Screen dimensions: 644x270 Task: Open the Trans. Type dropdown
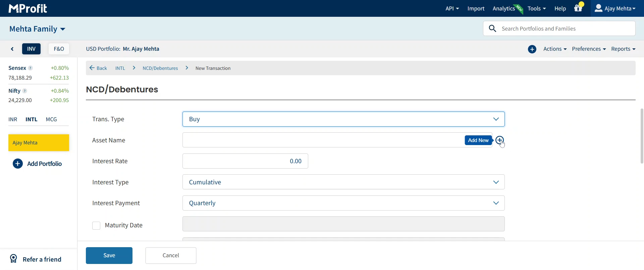pos(343,119)
